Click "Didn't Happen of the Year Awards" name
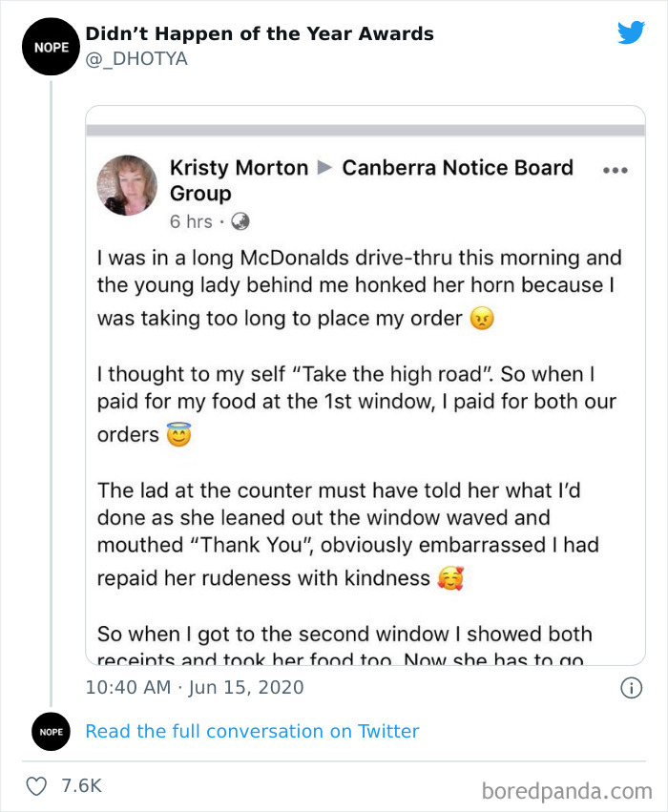668x812 pixels. 260,34
